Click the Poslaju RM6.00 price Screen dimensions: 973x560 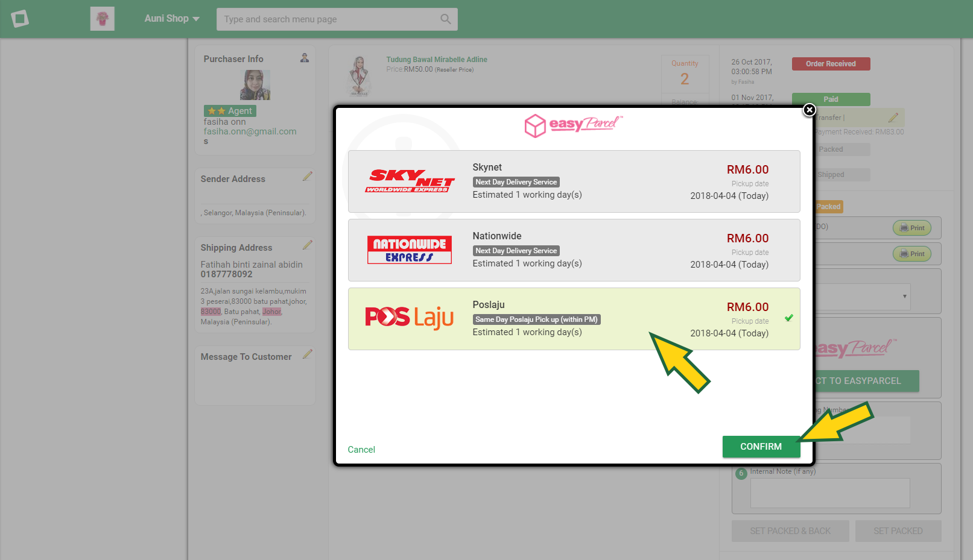(747, 307)
